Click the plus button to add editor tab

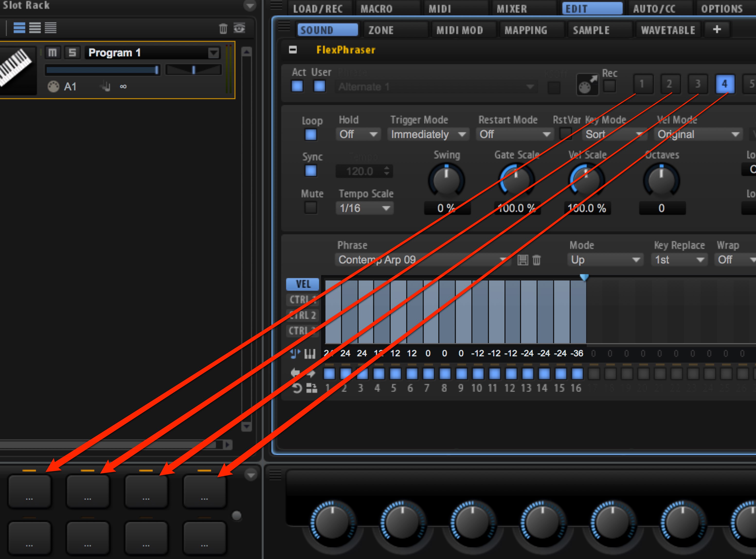pos(717,29)
